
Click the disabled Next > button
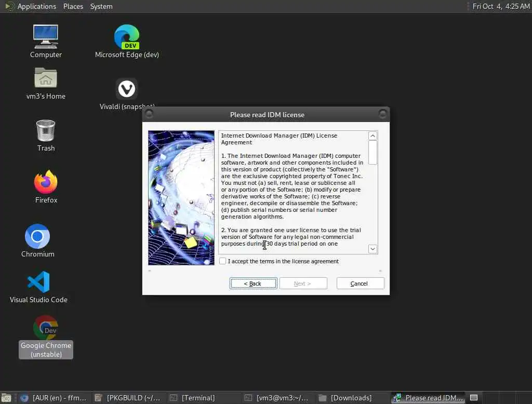tap(303, 283)
